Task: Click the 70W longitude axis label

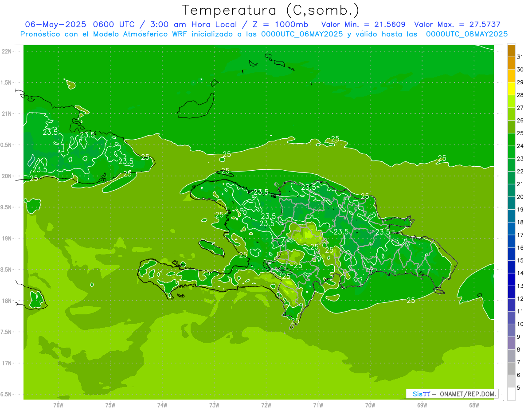Action: [370, 405]
